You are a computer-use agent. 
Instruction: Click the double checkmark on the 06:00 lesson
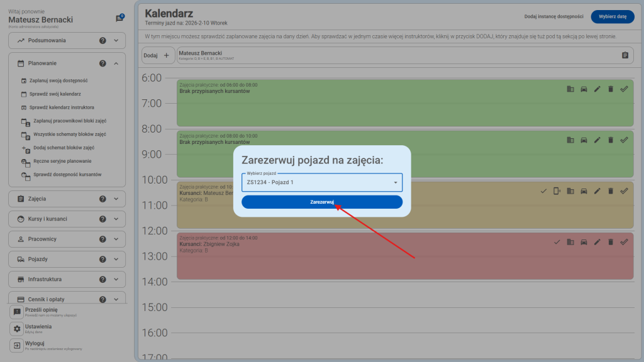click(624, 89)
